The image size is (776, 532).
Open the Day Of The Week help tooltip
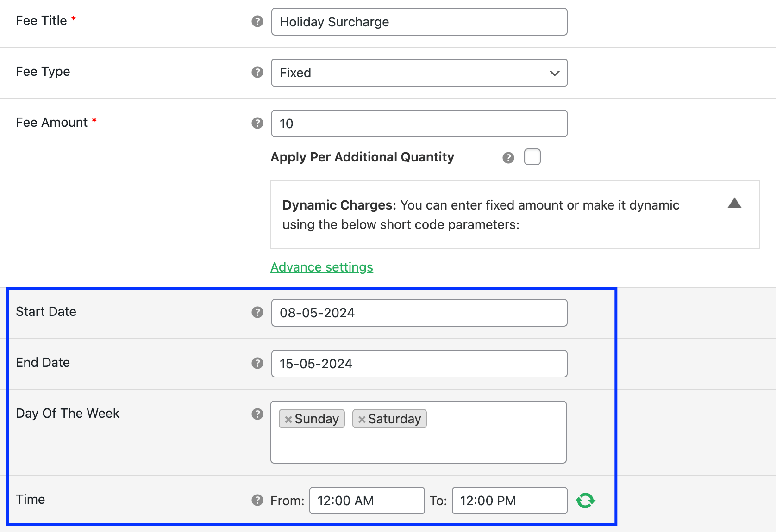coord(257,414)
